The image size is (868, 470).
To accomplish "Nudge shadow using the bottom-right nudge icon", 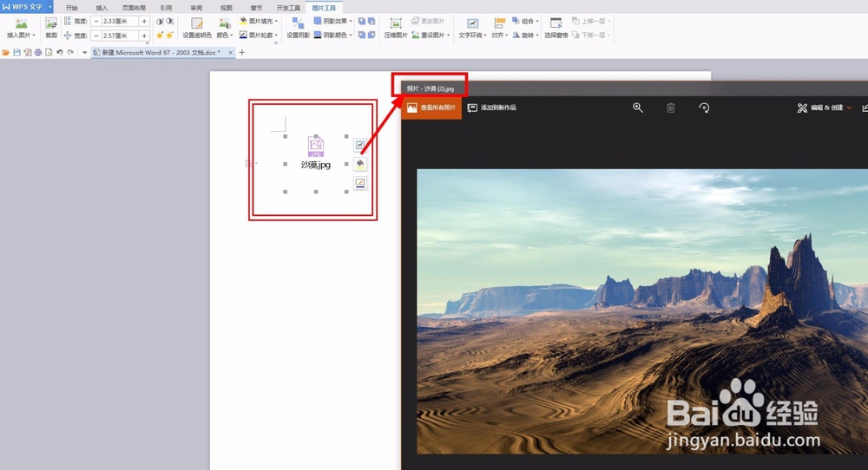I will (372, 35).
